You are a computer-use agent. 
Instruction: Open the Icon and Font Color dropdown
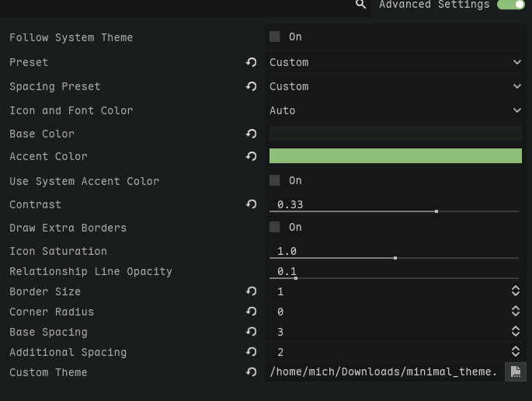click(395, 110)
